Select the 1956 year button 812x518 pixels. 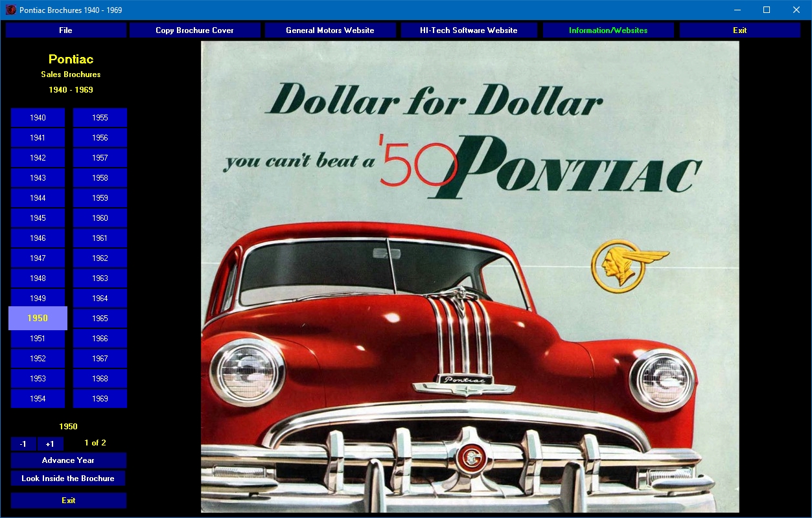pos(100,138)
